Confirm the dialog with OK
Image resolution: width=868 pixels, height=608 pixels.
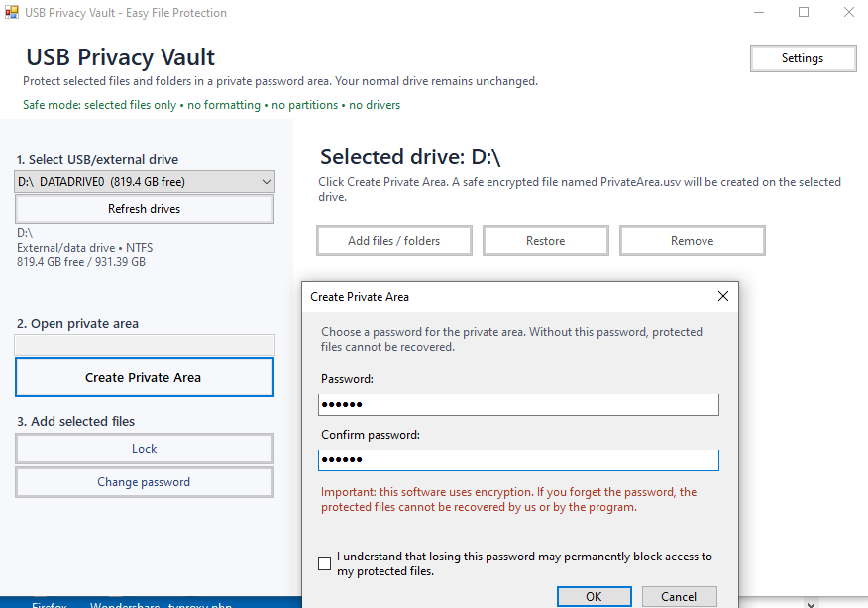594,597
